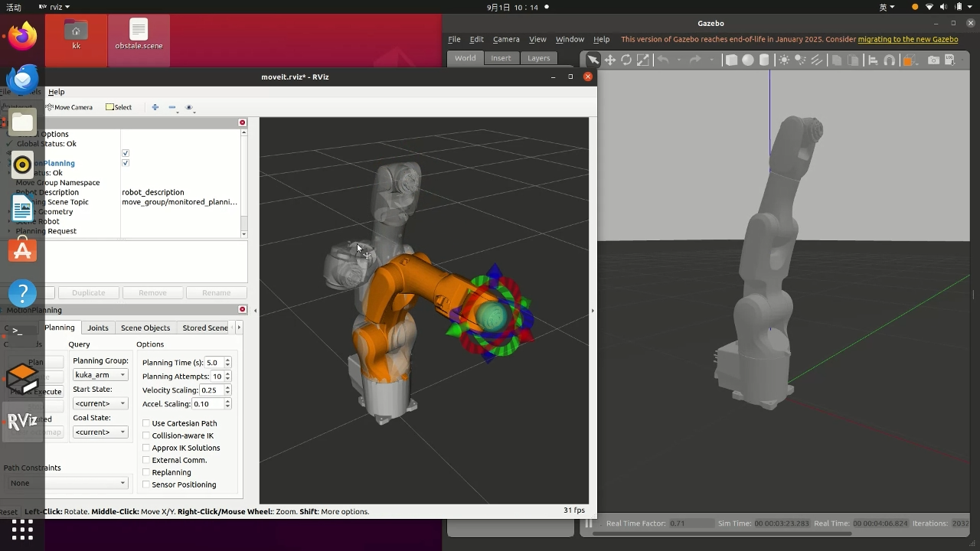
Task: Switch to Stored Scenes tab
Action: point(205,328)
